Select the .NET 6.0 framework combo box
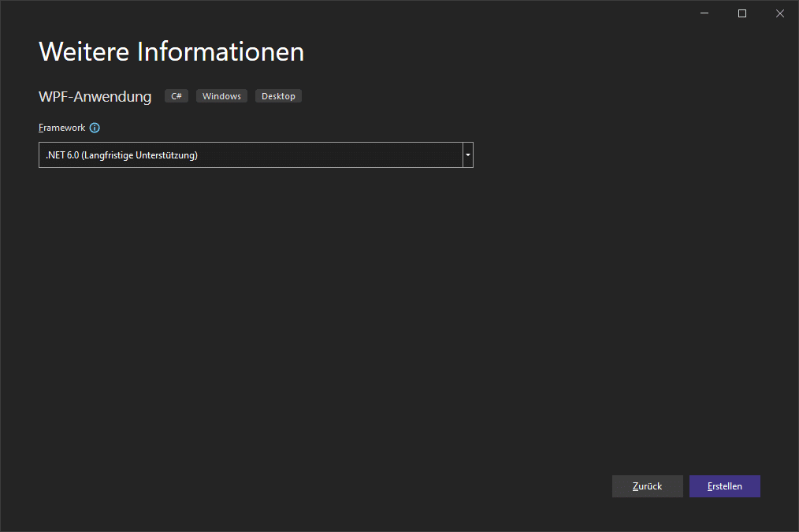 tap(256, 155)
